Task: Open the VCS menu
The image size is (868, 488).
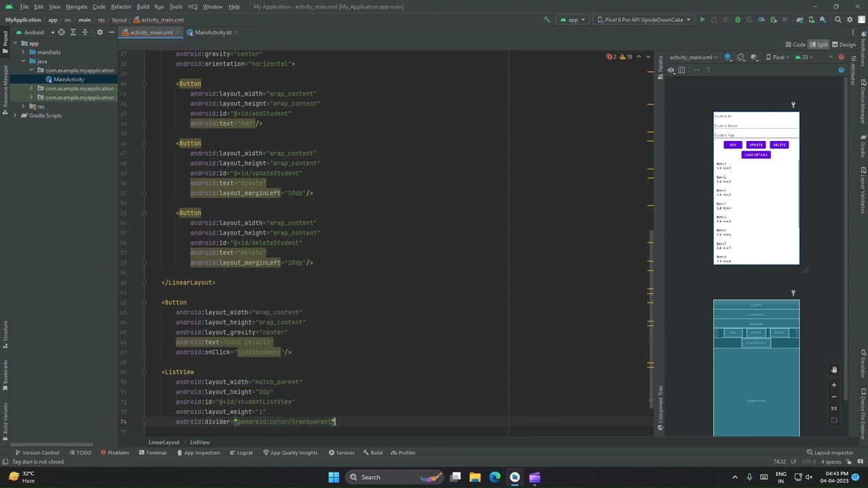Action: click(192, 7)
